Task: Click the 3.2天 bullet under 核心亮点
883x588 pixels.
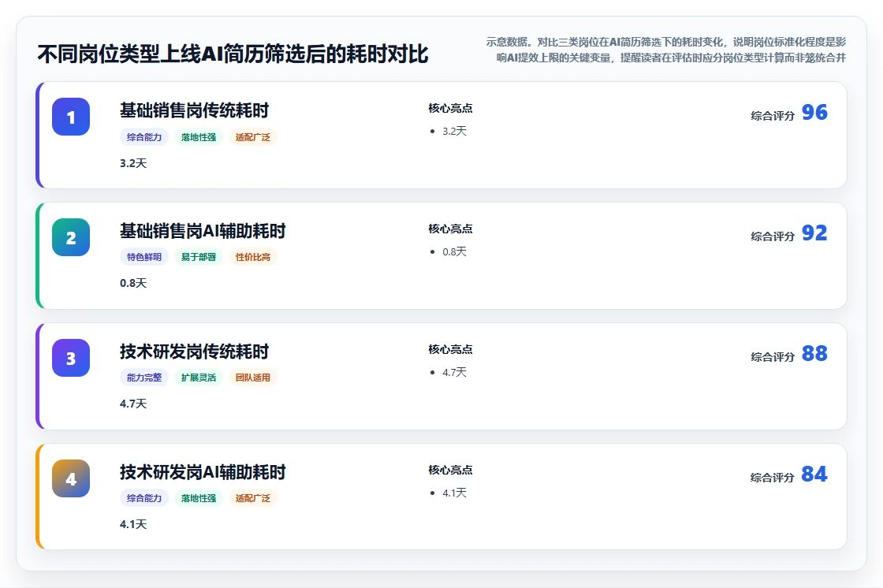Action: [x=454, y=131]
